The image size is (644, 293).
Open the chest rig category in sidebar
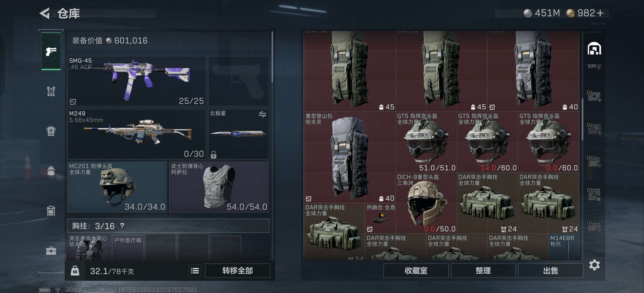pyautogui.click(x=51, y=91)
